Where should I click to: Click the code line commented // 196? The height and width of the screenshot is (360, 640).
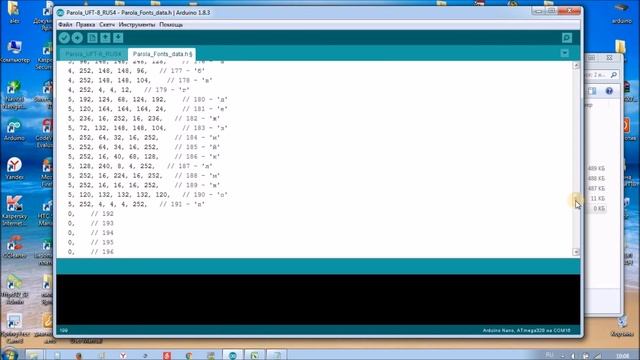[x=91, y=252]
